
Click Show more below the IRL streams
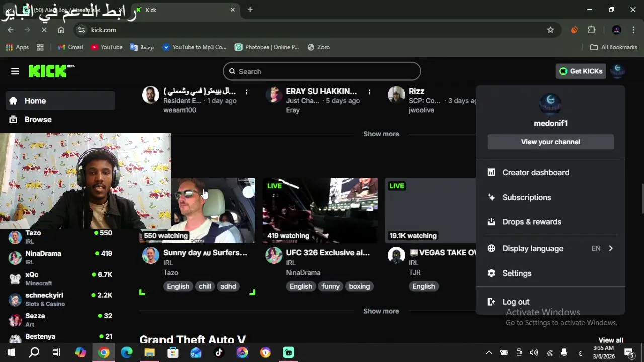coord(381,311)
